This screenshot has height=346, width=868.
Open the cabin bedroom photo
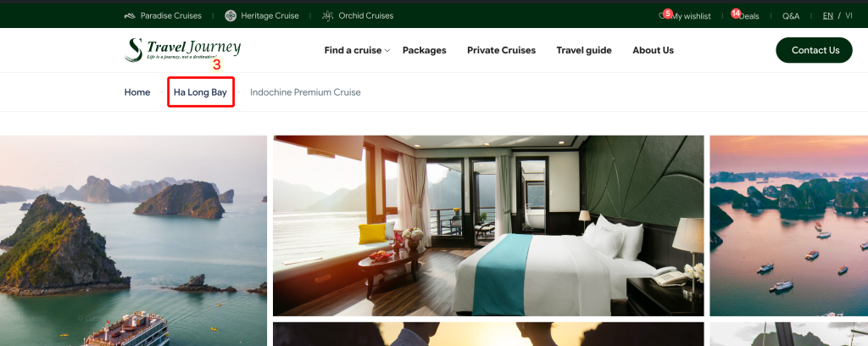point(488,226)
